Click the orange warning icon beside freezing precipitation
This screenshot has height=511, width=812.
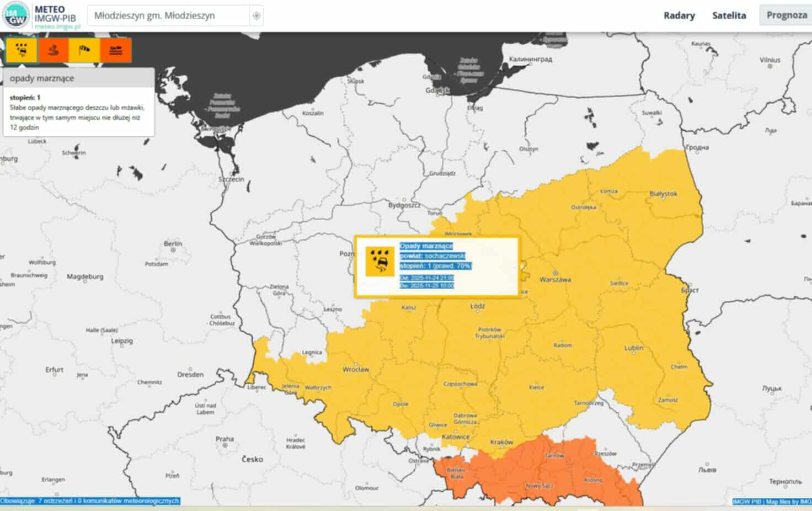click(x=53, y=50)
